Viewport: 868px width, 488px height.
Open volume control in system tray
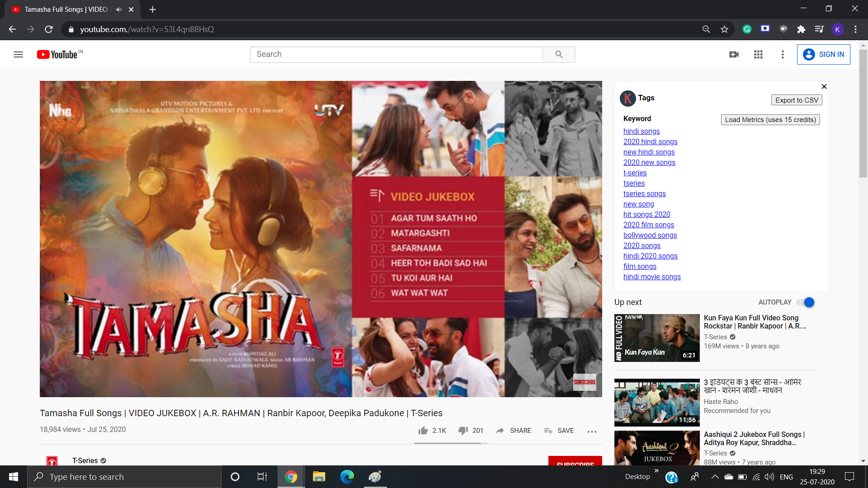(x=769, y=477)
